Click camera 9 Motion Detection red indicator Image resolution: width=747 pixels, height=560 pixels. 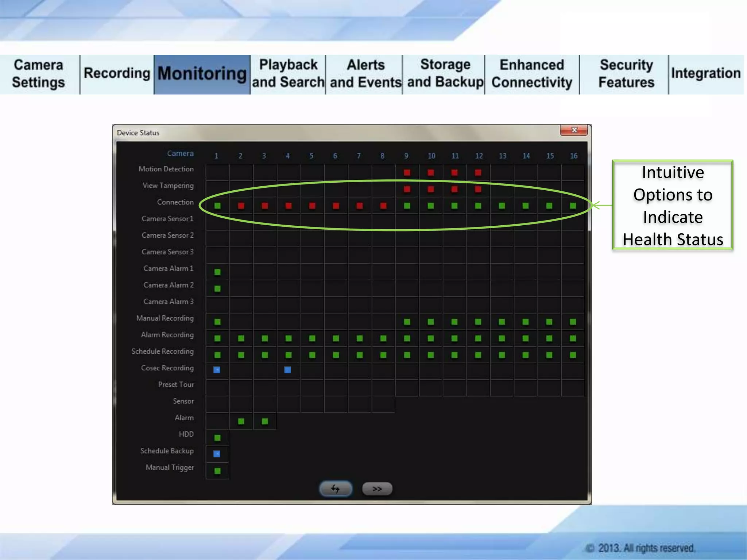point(407,172)
